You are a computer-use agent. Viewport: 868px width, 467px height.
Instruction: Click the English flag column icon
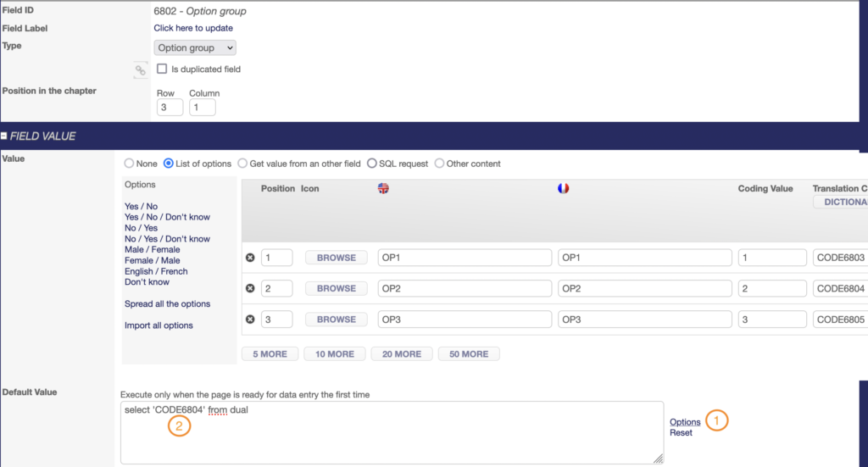pos(383,188)
